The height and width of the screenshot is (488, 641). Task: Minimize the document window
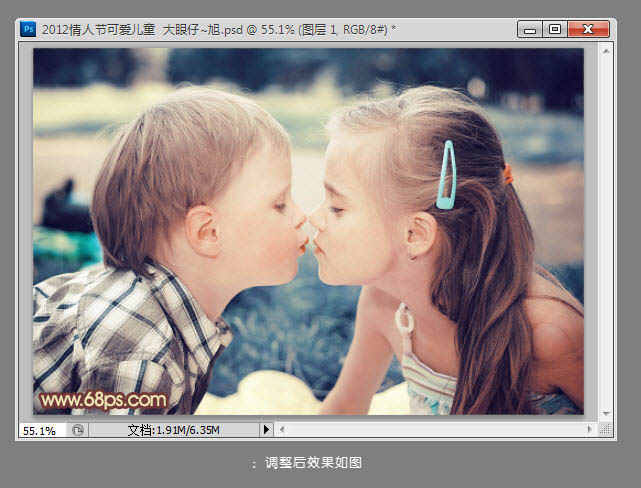[x=530, y=29]
